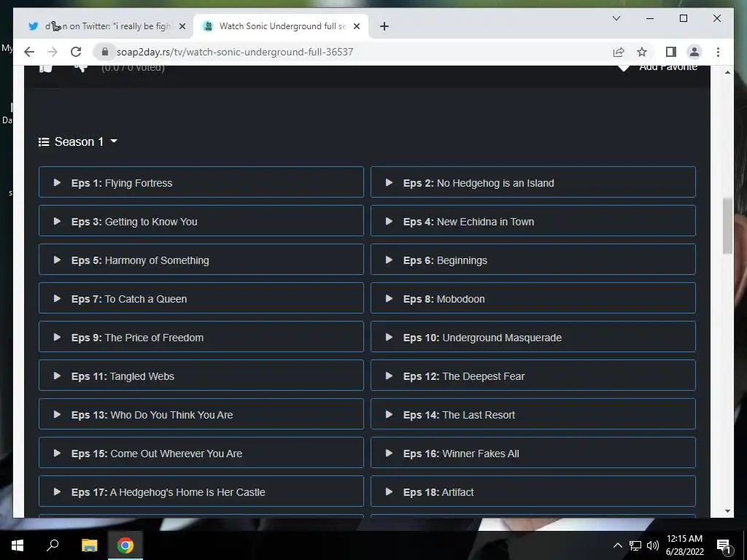The image size is (747, 560).
Task: Open Eps 10: Underground Masquerade
Action: [533, 337]
